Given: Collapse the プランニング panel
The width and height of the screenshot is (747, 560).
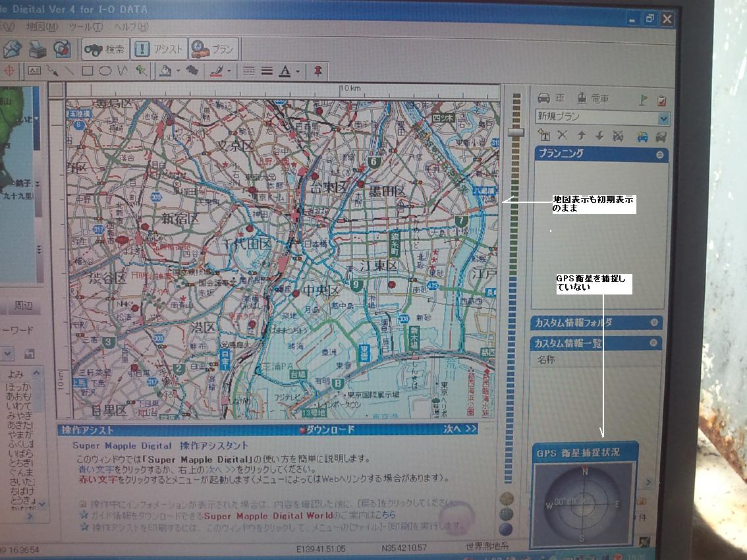Looking at the screenshot, I should [660, 154].
